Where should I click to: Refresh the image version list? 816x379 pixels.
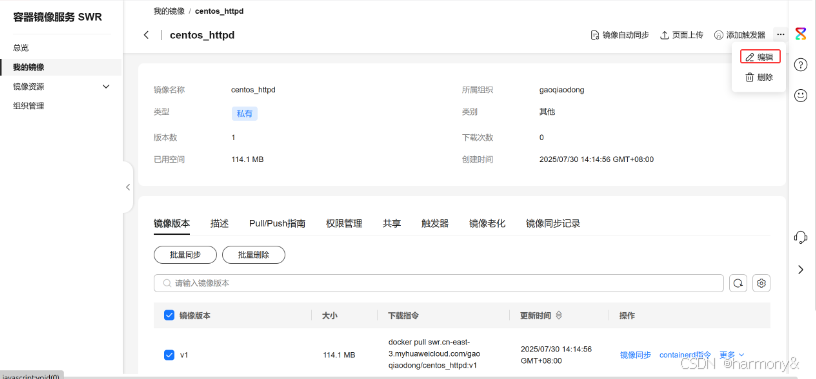[738, 283]
